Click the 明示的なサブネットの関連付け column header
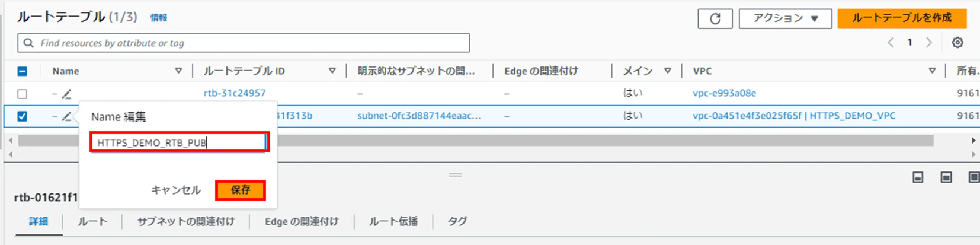 [416, 71]
